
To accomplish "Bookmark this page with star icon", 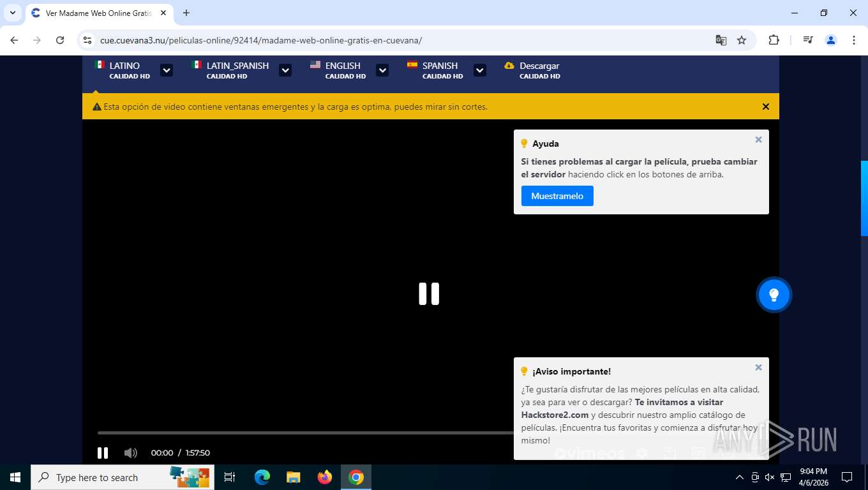I will [742, 40].
